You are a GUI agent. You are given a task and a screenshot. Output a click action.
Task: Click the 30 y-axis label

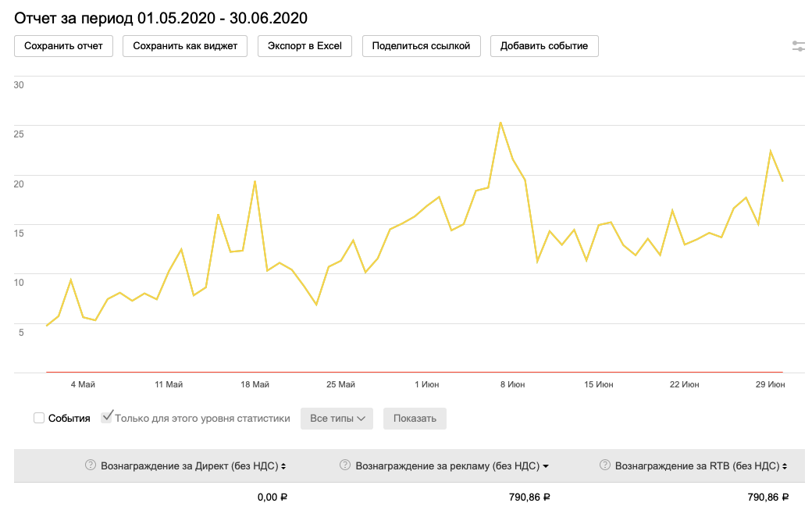(x=19, y=85)
